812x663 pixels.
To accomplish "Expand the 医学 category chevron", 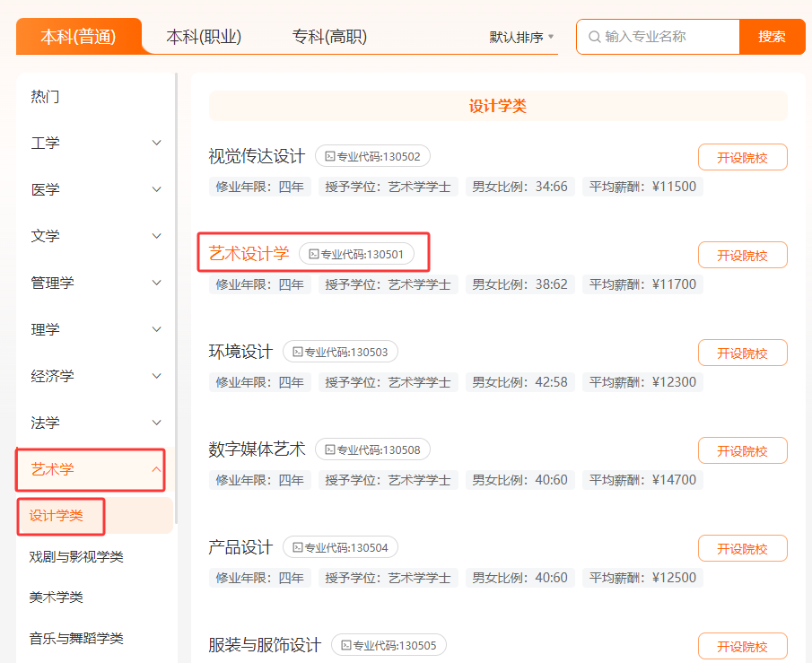I will [x=156, y=189].
